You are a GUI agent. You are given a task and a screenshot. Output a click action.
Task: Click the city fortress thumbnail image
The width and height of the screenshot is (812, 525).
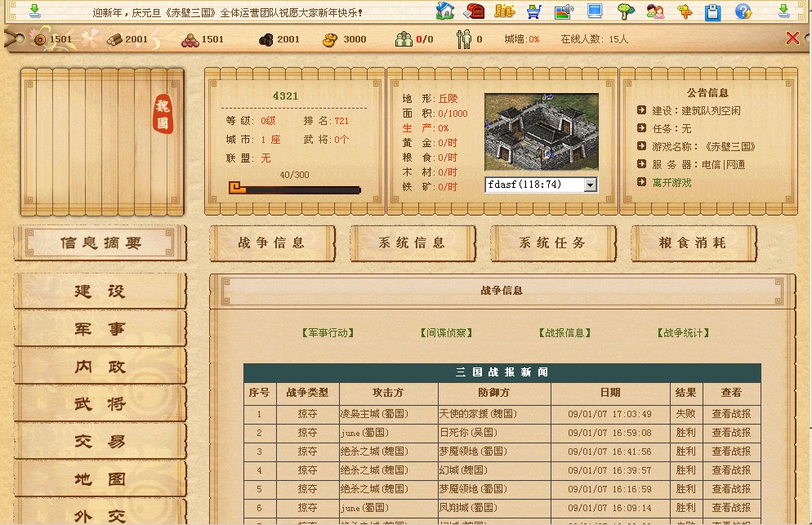coord(541,132)
